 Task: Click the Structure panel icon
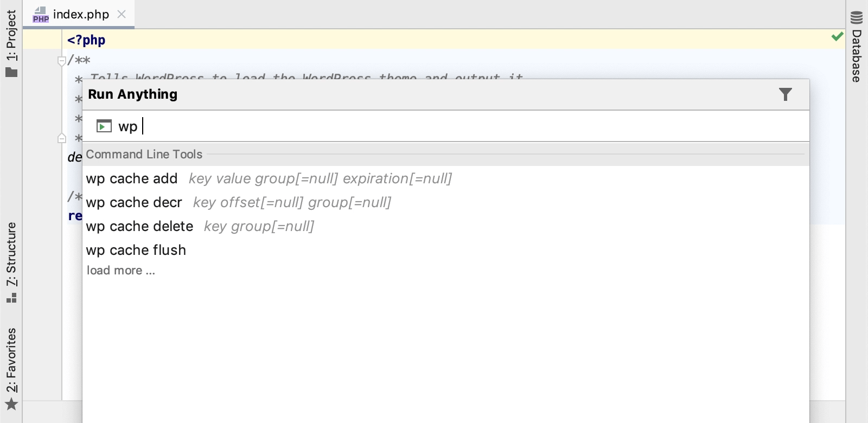point(11,298)
